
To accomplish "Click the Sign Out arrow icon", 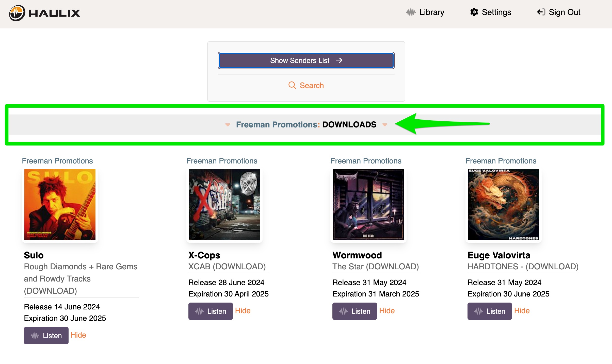I will pos(541,12).
